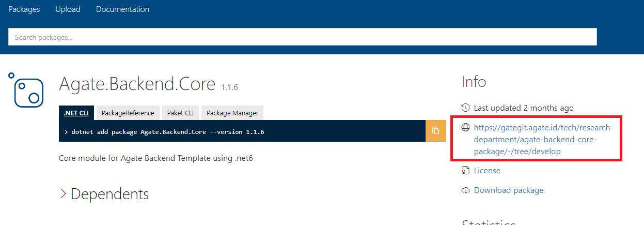This screenshot has width=644, height=225.
Task: Click the Download package link
Action: click(508, 190)
